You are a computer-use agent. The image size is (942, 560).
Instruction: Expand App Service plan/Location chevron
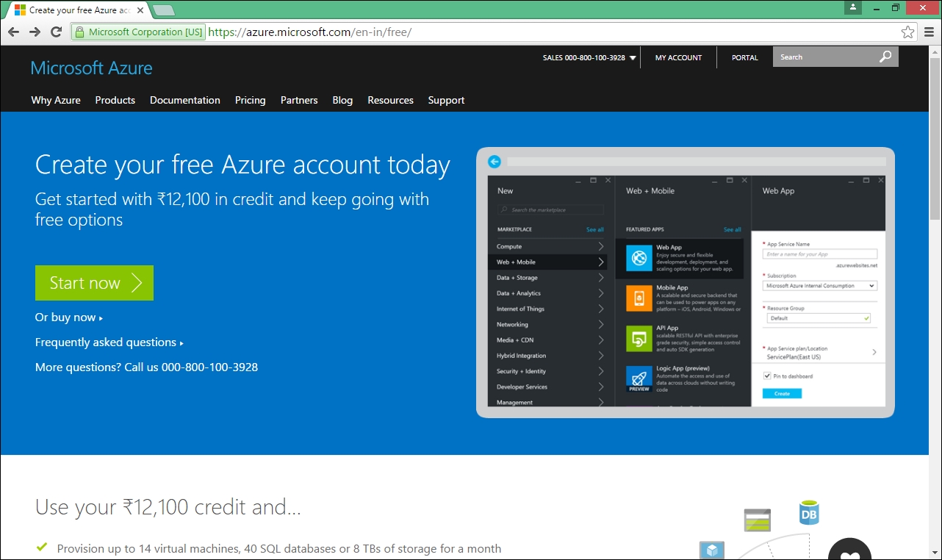(874, 352)
